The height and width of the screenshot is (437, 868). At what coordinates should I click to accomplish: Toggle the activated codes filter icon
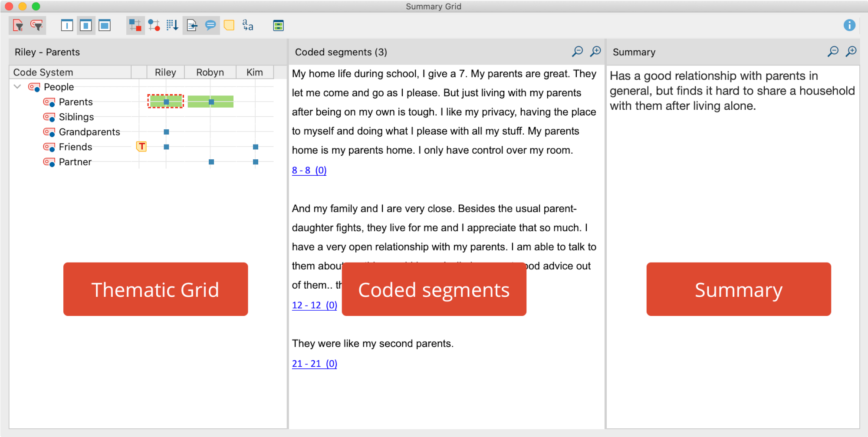click(x=37, y=26)
